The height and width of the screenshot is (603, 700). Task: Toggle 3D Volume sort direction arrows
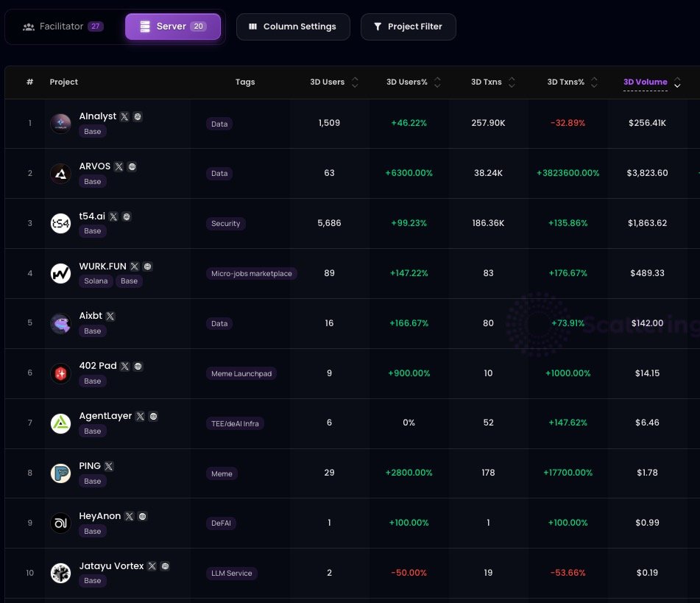[x=677, y=82]
